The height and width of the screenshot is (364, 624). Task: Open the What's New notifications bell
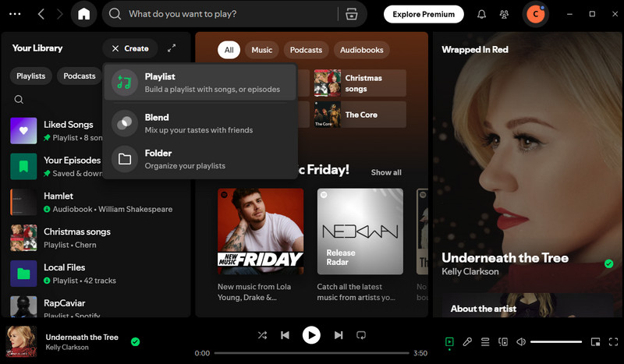pyautogui.click(x=481, y=14)
